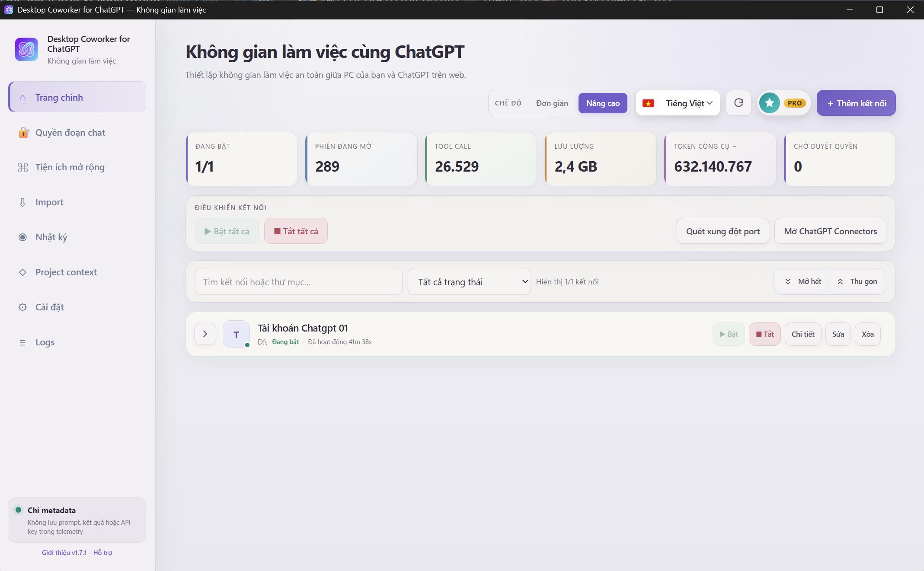Click the teal star PRO badge icon

click(x=770, y=103)
